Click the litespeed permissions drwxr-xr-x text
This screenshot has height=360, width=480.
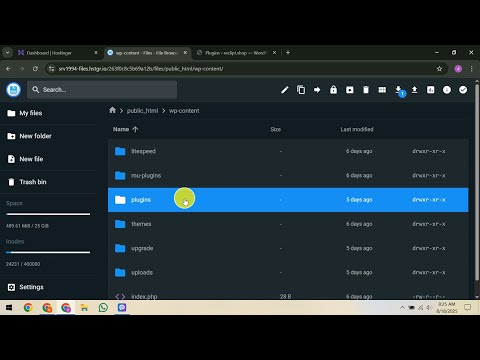(429, 151)
